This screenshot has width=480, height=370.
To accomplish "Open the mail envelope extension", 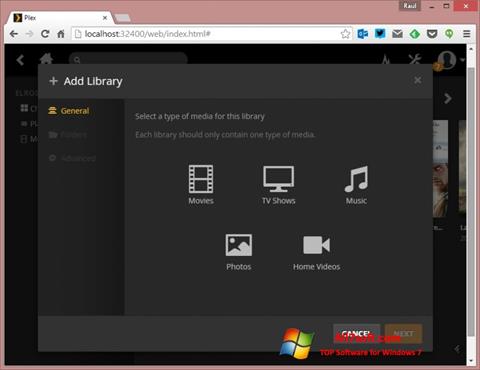I will coord(397,34).
